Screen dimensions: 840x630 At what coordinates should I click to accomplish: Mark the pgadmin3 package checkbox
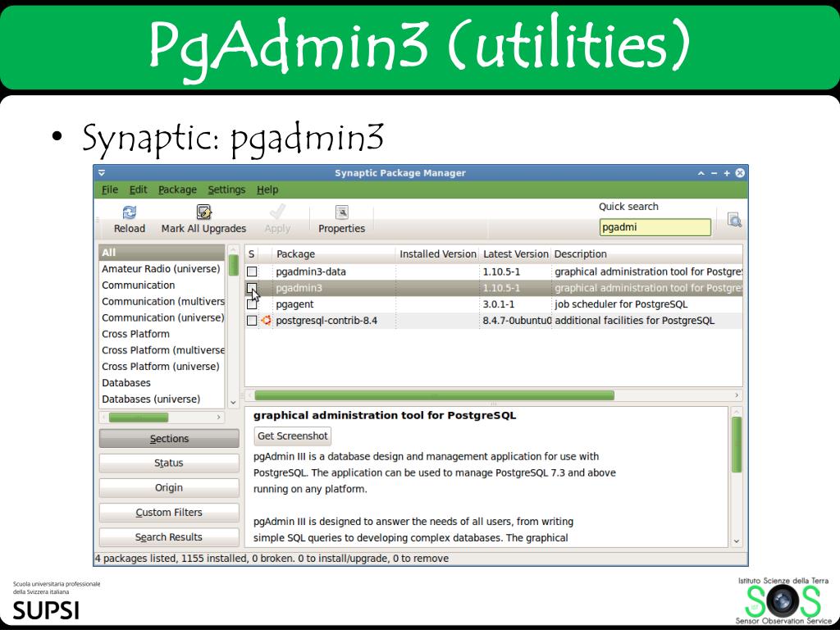pos(252,288)
